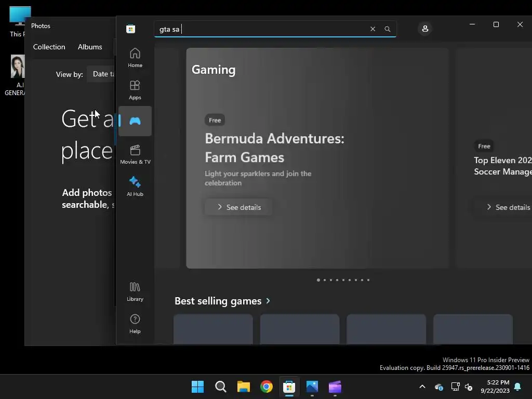Click the Microsoft Store logo icon

pyautogui.click(x=130, y=29)
